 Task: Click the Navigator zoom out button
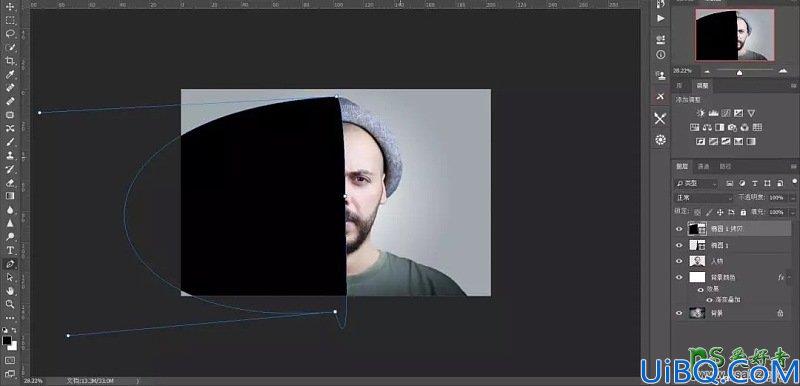click(x=707, y=72)
